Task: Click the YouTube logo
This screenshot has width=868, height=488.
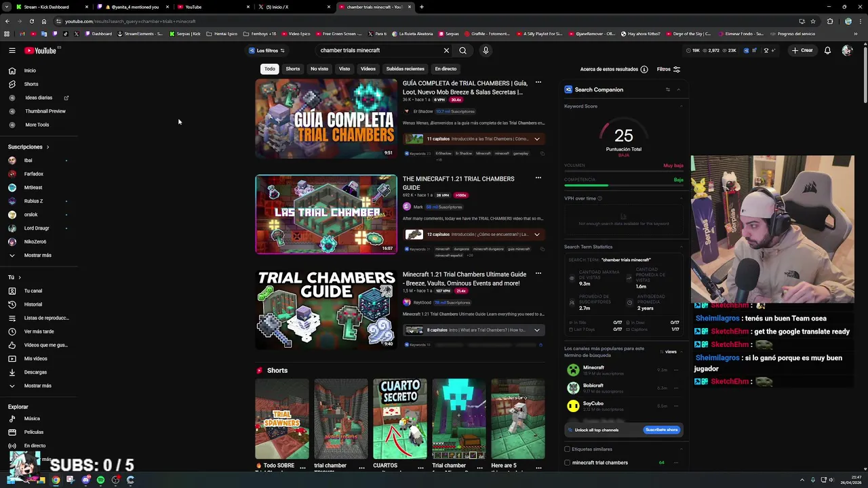Action: [x=41, y=50]
